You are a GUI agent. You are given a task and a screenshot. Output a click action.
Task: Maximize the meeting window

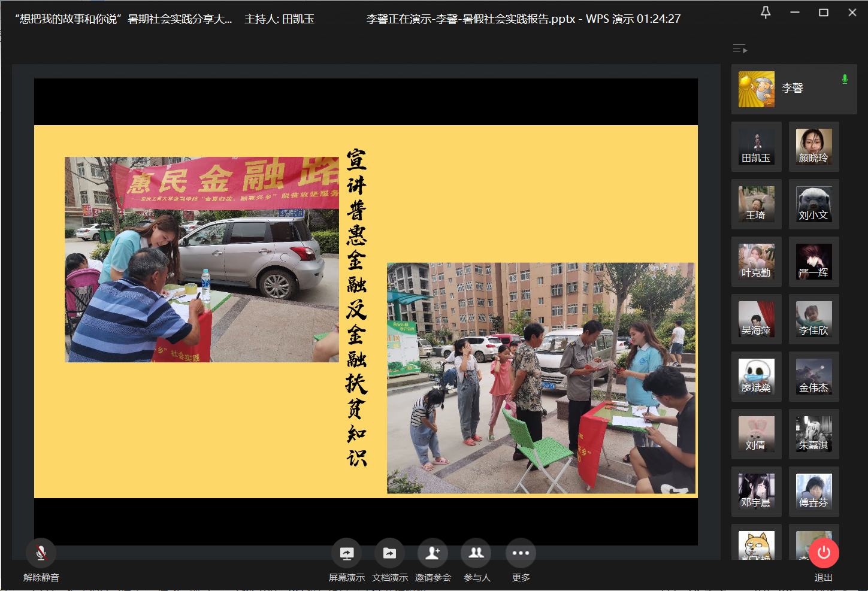click(824, 13)
